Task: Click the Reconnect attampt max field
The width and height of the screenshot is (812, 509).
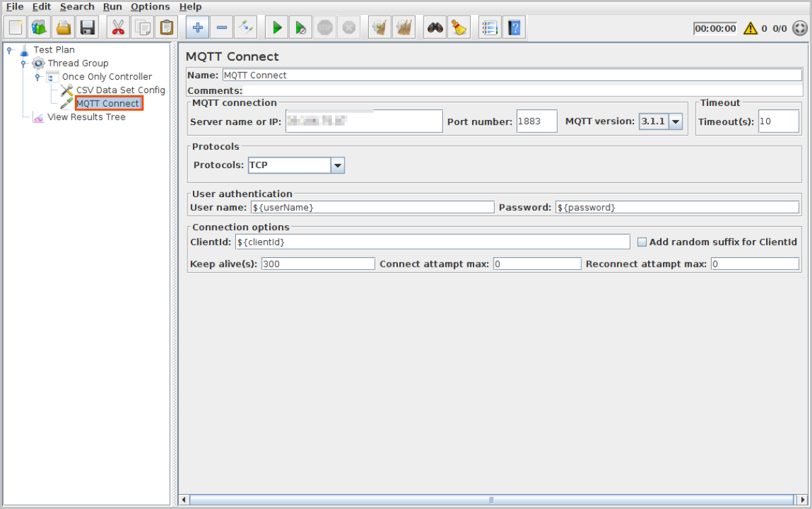Action: [755, 264]
